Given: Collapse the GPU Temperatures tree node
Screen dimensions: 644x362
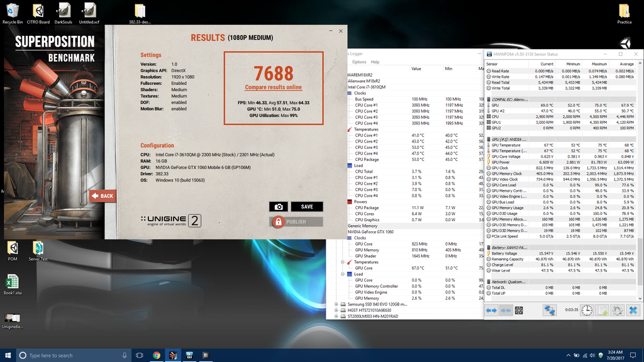Looking at the screenshot, I should point(343,262).
